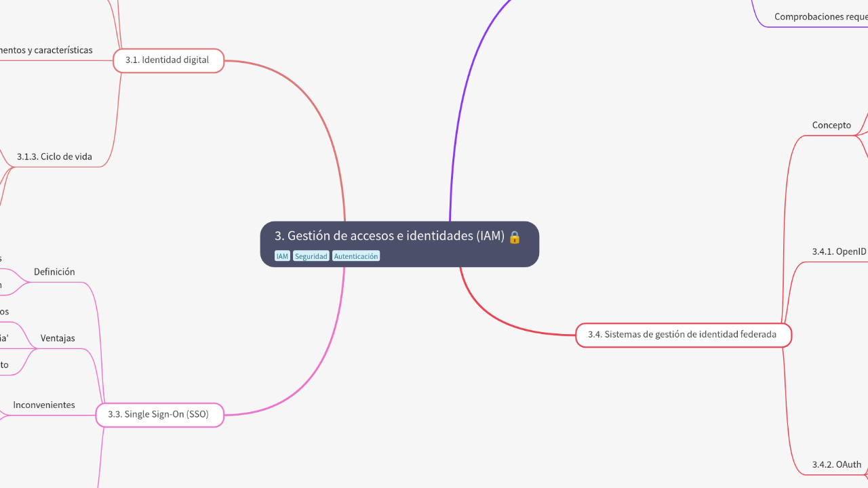Click the 'Inconvenientes' node
This screenshot has height=488, width=868.
[43, 405]
